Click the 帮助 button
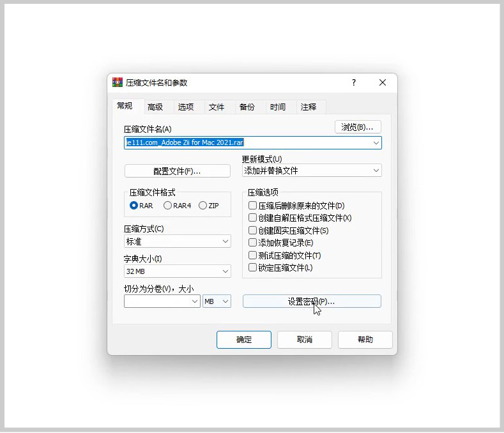The height and width of the screenshot is (433, 504). 365,340
